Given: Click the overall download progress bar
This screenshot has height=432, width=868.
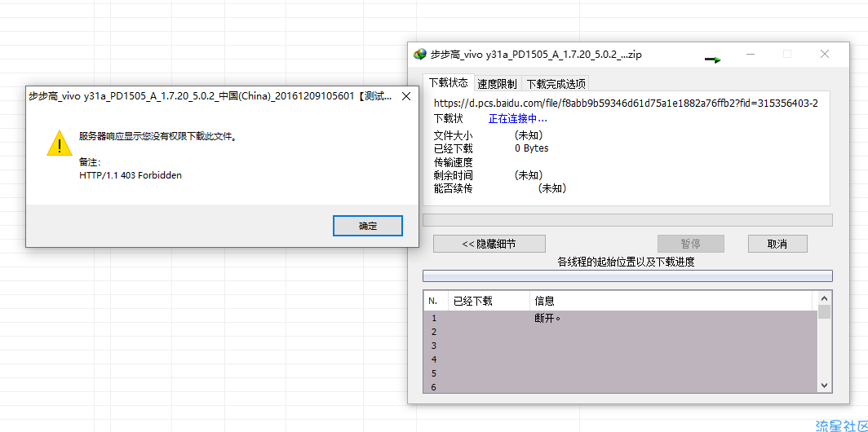Looking at the screenshot, I should tap(627, 220).
